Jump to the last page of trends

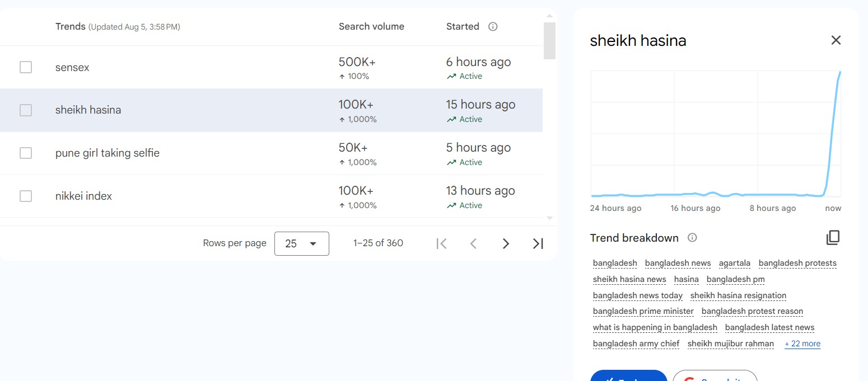538,243
